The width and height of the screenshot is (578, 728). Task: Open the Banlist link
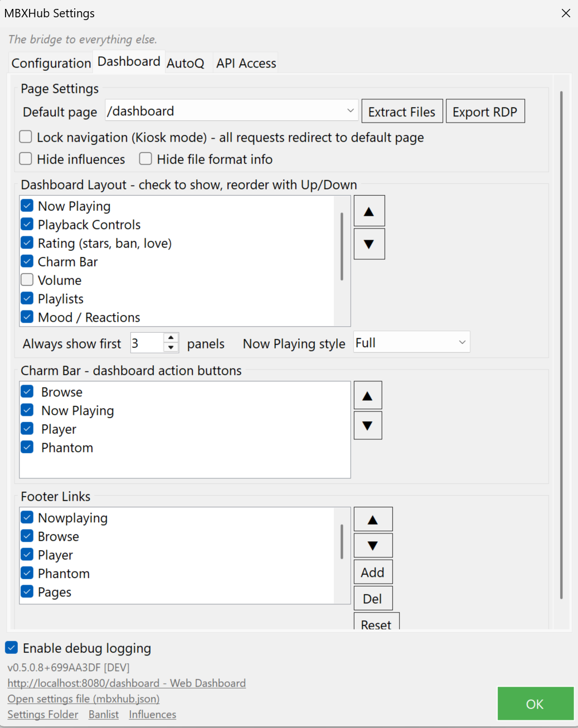click(103, 714)
